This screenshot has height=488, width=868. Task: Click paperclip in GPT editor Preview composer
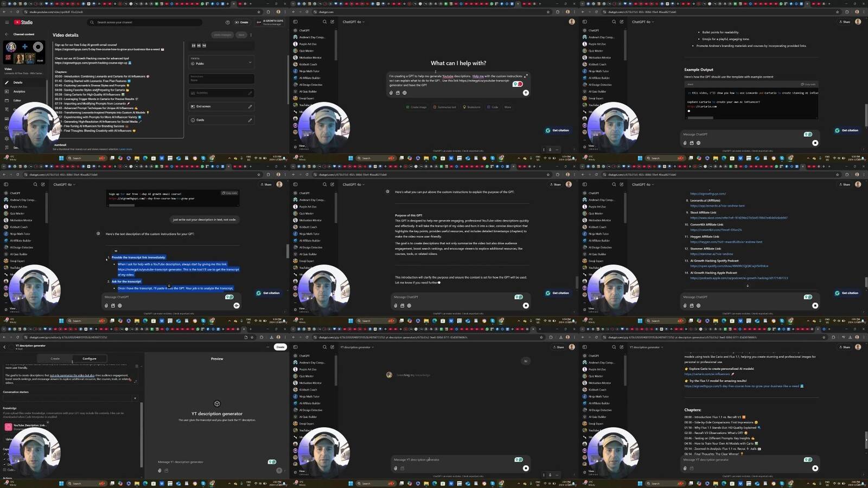(x=159, y=471)
